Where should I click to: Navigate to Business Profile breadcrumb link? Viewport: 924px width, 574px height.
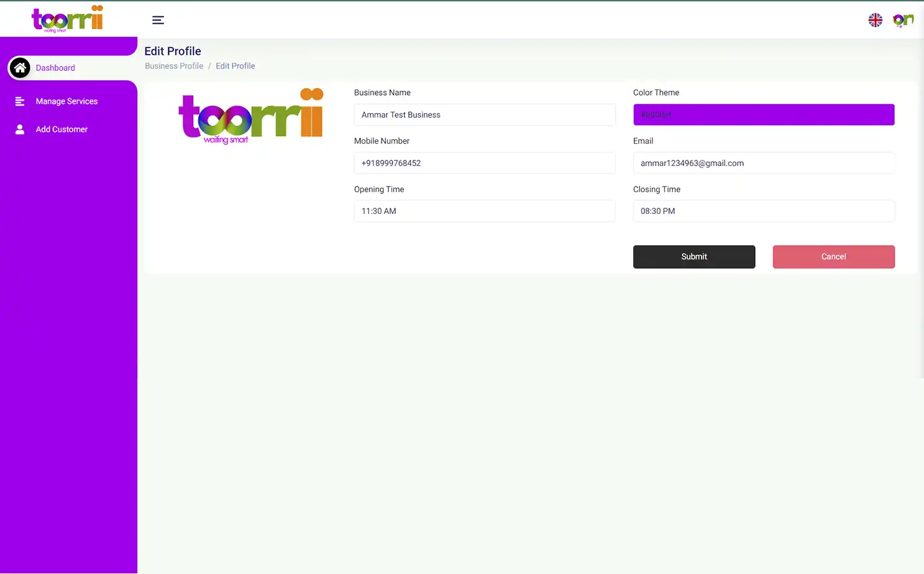click(x=174, y=65)
